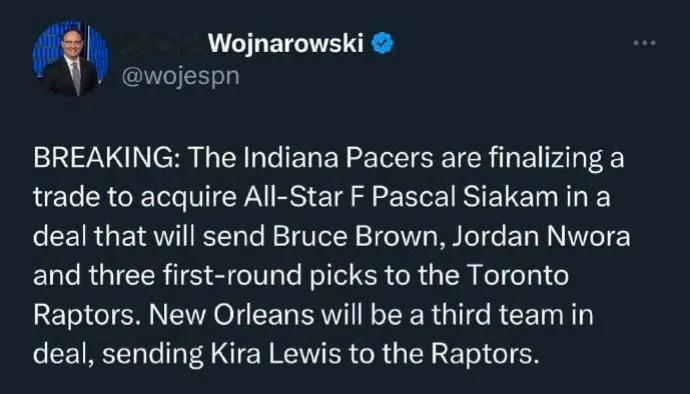This screenshot has height=394, width=690.
Task: Click on Jordan Nwora's name
Action: click(542, 236)
